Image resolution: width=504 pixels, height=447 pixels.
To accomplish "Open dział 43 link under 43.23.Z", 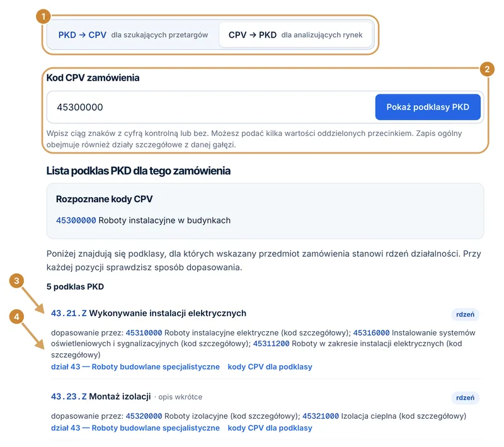I will pos(135,428).
